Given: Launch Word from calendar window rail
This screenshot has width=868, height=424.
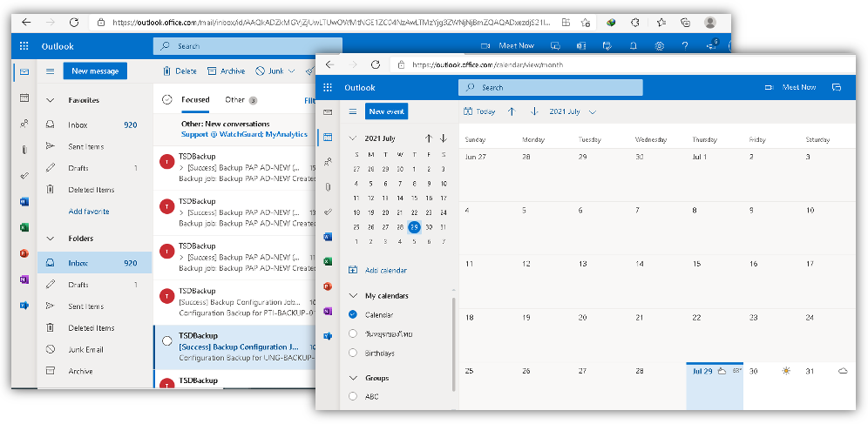Looking at the screenshot, I should click(x=328, y=237).
